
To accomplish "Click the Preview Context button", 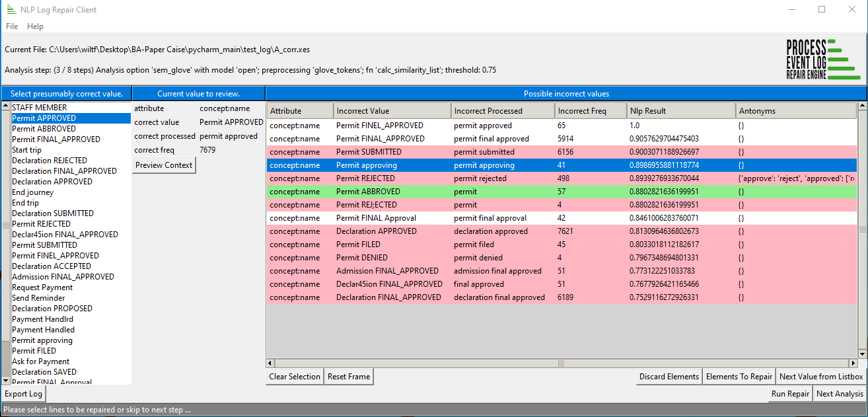I will pyautogui.click(x=164, y=165).
